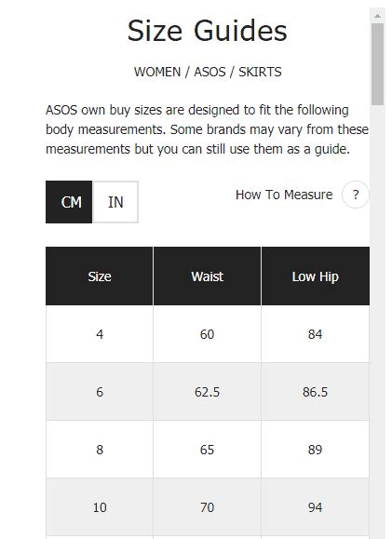
Task: Click the waist value 62.5
Action: click(207, 392)
